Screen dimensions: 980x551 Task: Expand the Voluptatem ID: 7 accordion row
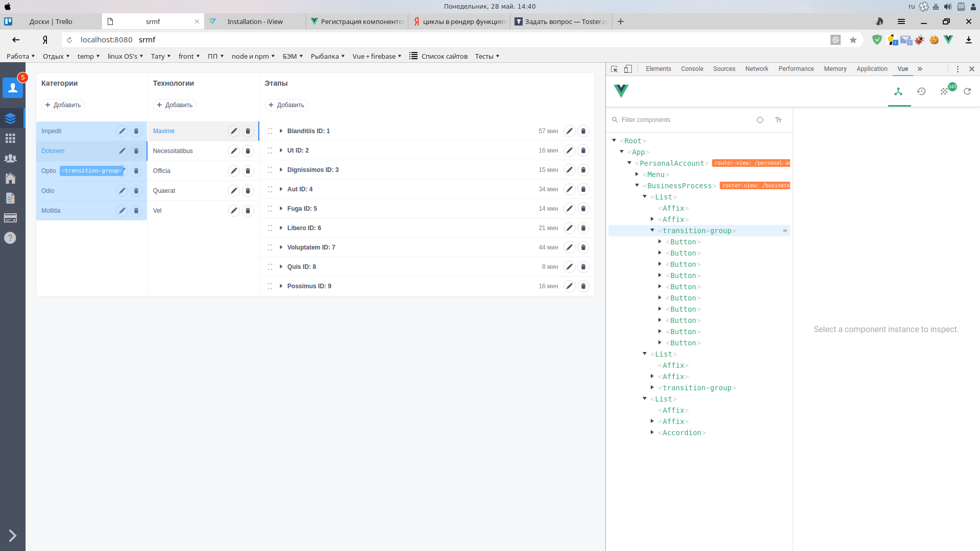click(281, 247)
